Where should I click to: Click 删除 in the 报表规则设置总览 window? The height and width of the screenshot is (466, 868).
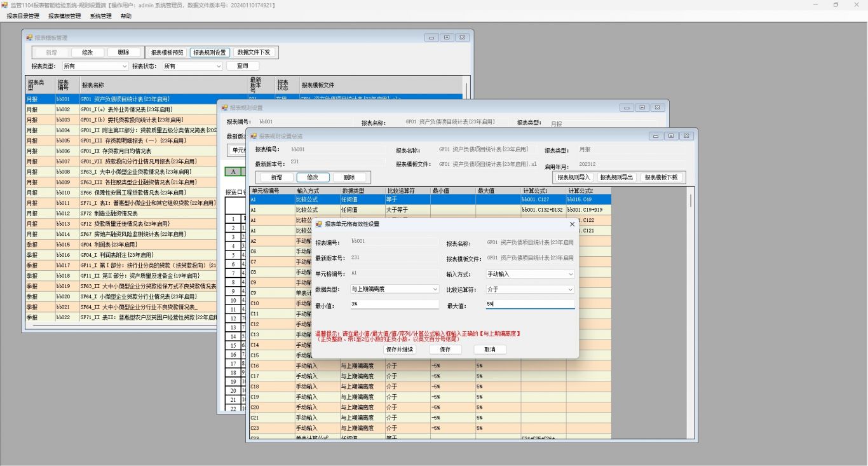click(349, 177)
